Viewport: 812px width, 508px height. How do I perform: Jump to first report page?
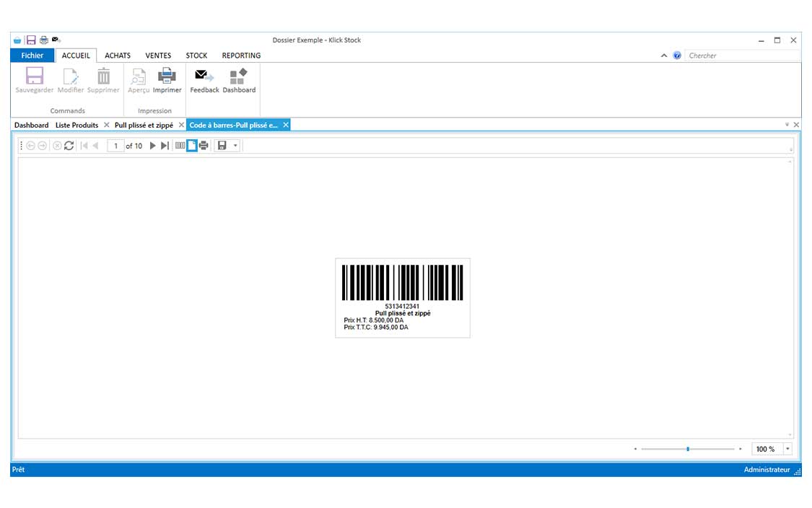pyautogui.click(x=84, y=146)
